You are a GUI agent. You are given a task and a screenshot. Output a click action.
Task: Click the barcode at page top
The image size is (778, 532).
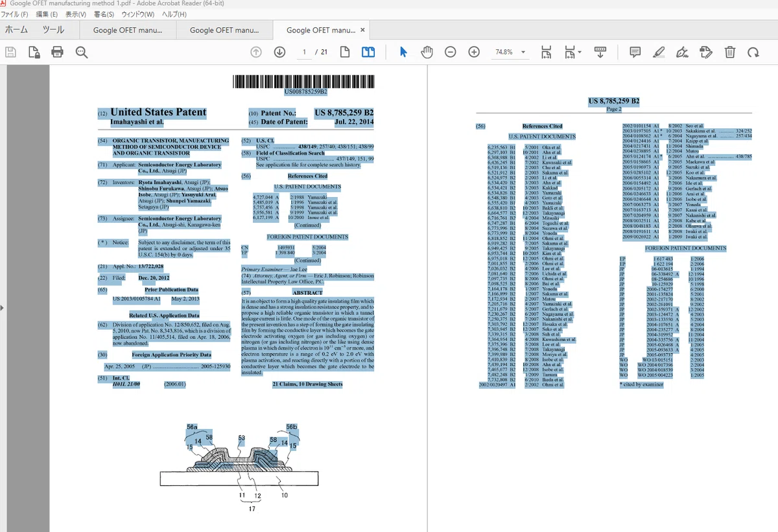(x=305, y=82)
